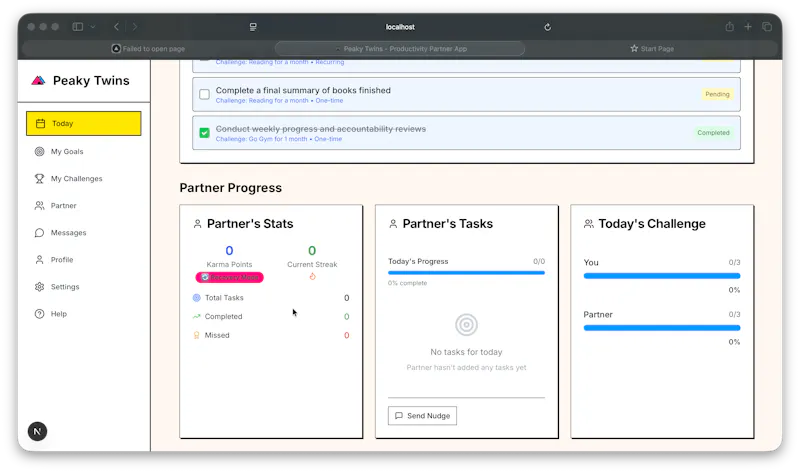
Task: Click the Completed trend arrow icon
Action: [196, 316]
